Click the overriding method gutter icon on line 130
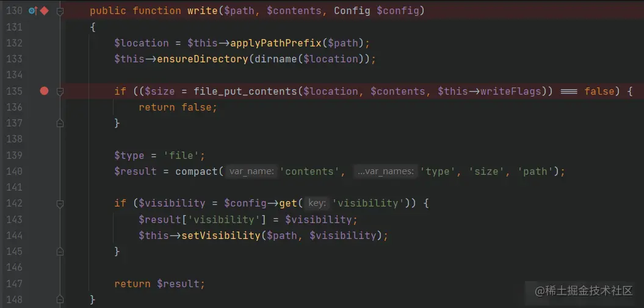The width and height of the screenshot is (644, 308). [33, 11]
